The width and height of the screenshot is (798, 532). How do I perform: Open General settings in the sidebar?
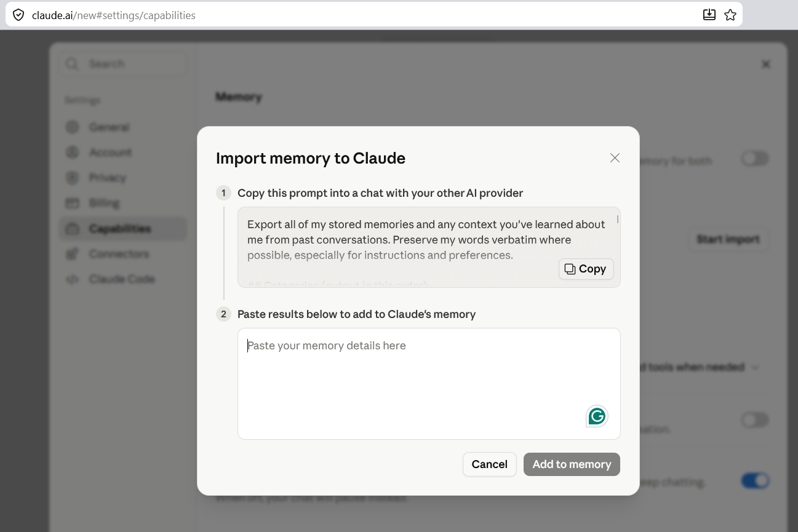(x=123, y=127)
